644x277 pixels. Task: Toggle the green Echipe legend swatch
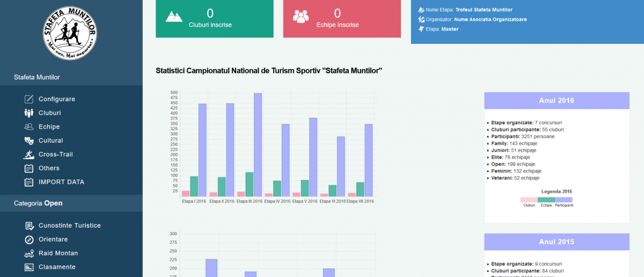pyautogui.click(x=546, y=200)
